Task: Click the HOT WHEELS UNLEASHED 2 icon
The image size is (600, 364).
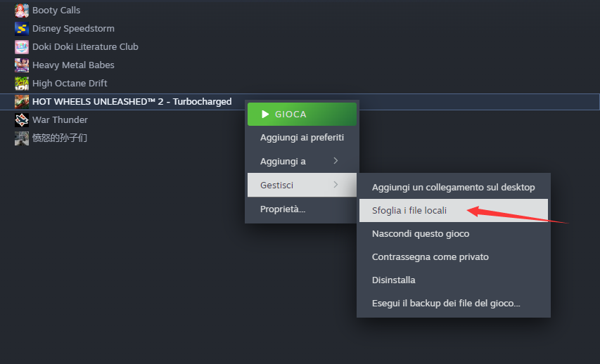Action: click(22, 102)
